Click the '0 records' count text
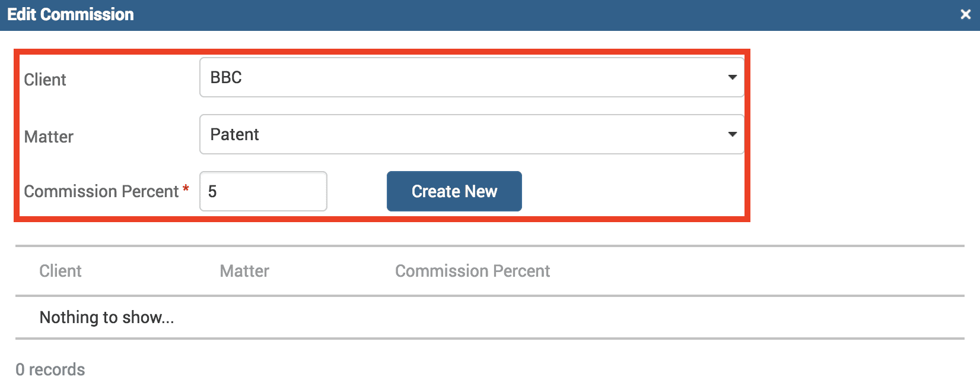This screenshot has width=980, height=392. [x=50, y=369]
